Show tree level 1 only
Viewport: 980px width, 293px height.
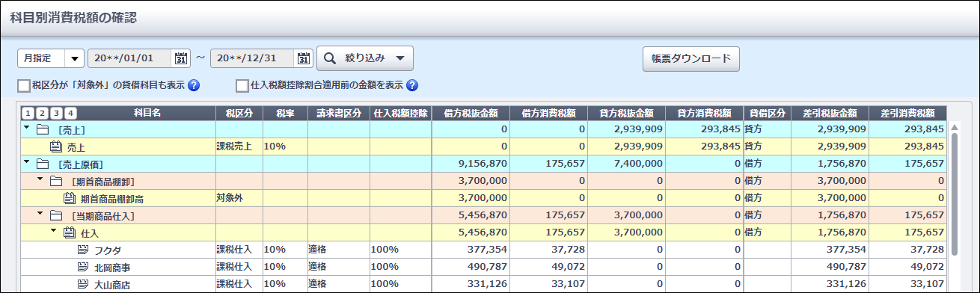pyautogui.click(x=28, y=114)
